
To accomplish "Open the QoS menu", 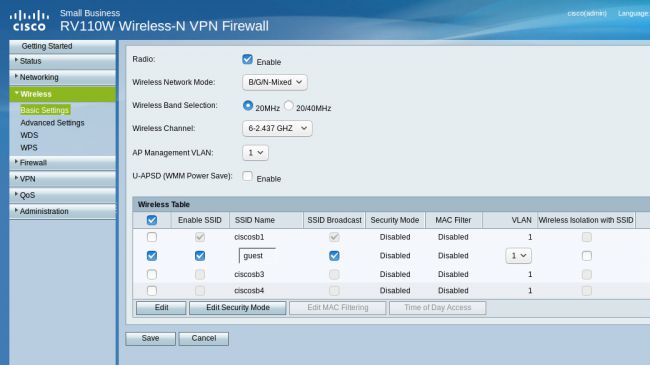I will pyautogui.click(x=63, y=195).
